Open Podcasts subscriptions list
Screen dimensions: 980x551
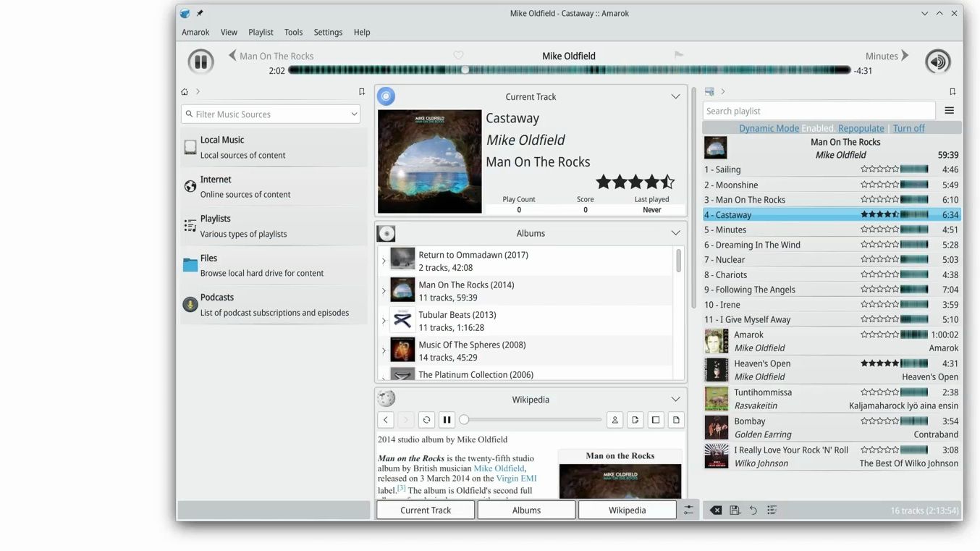274,305
